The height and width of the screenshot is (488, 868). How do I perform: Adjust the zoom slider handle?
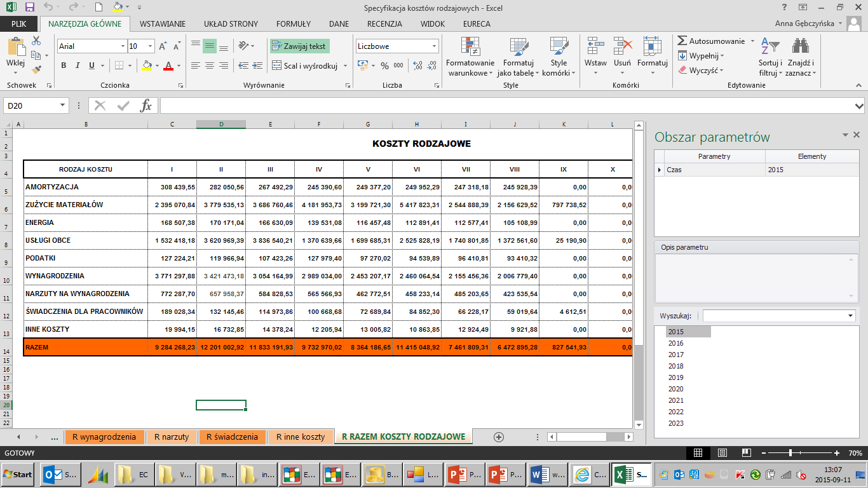pos(790,453)
